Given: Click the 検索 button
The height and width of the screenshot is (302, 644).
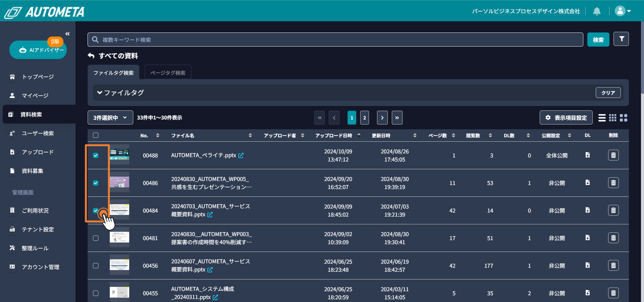Looking at the screenshot, I should (x=598, y=39).
